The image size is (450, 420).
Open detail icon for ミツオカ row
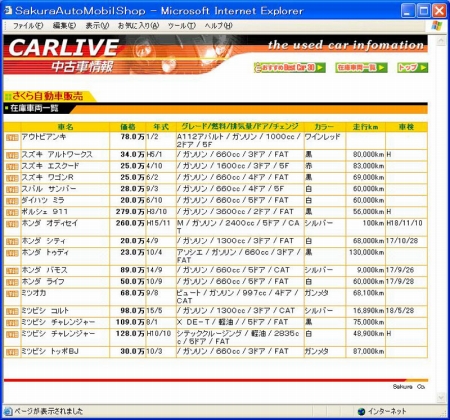pos(12,294)
